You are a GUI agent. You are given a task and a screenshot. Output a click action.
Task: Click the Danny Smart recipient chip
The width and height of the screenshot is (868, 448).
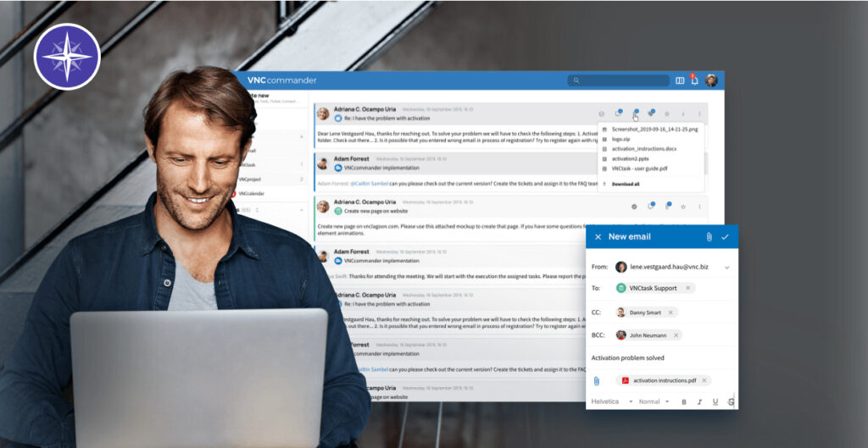645,312
